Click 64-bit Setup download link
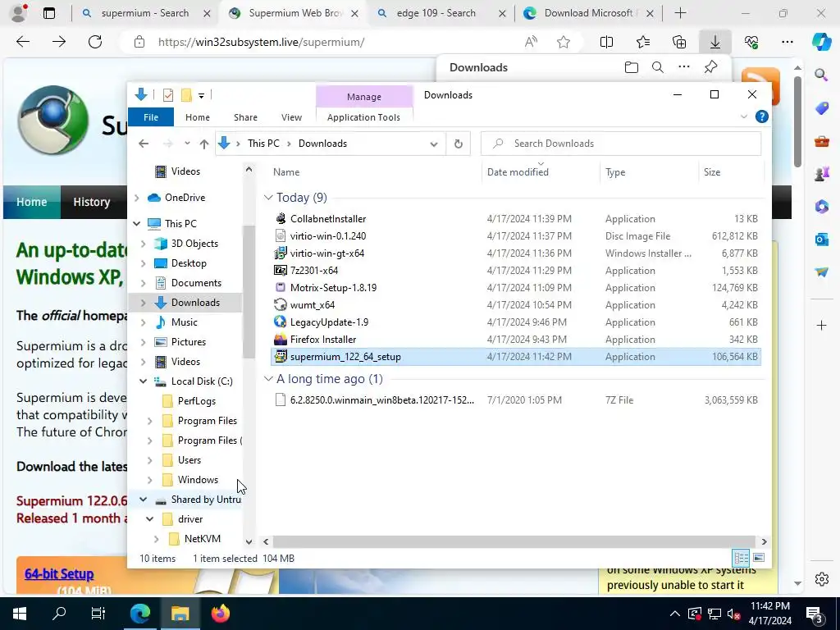This screenshot has width=840, height=630. click(x=59, y=573)
